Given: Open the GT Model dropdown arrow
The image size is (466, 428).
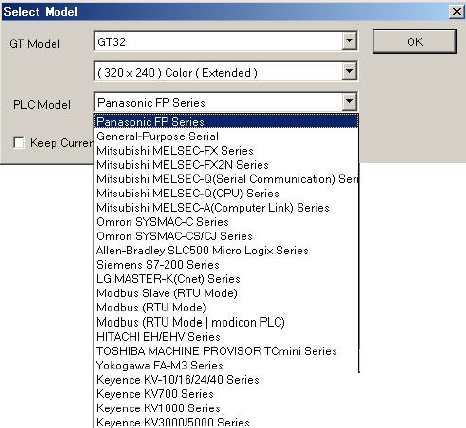Looking at the screenshot, I should click(349, 41).
